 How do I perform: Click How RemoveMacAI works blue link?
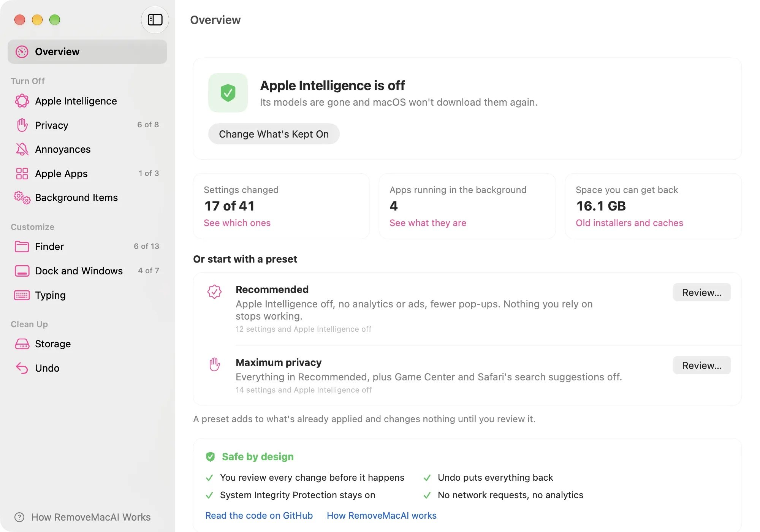click(382, 516)
